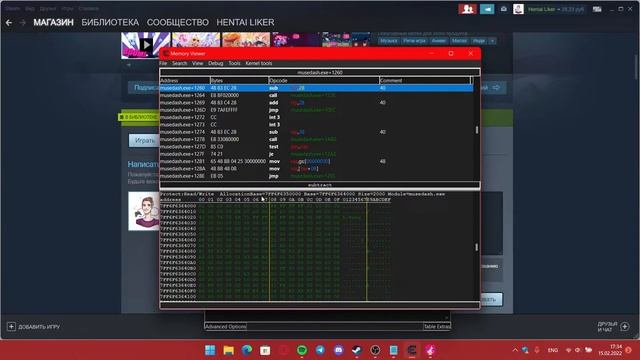Open the Debug menu in Memory Viewer
Image resolution: width=640 pixels, height=360 pixels.
[216, 63]
